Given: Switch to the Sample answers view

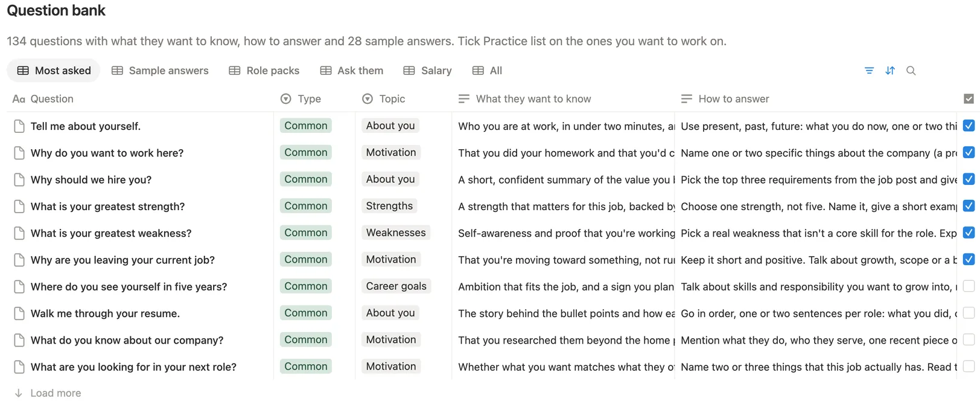Looking at the screenshot, I should 161,71.
